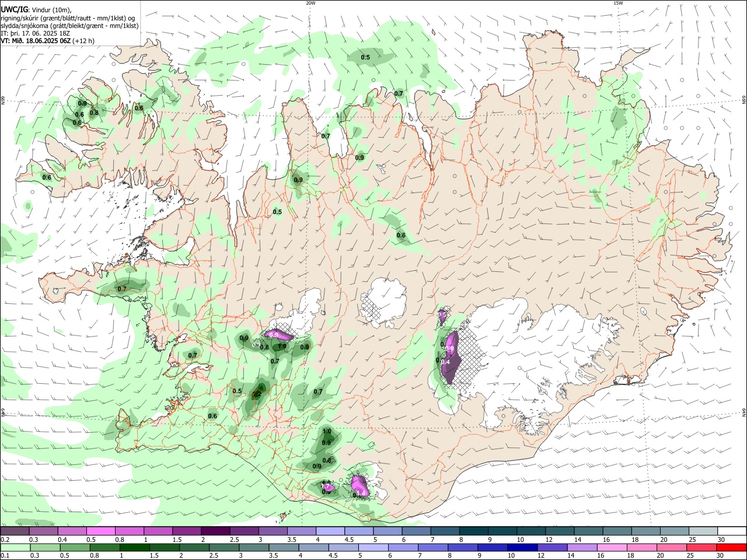The image size is (747, 560).
Task: Click the '20W' longitude label at top
Action: click(310, 3)
